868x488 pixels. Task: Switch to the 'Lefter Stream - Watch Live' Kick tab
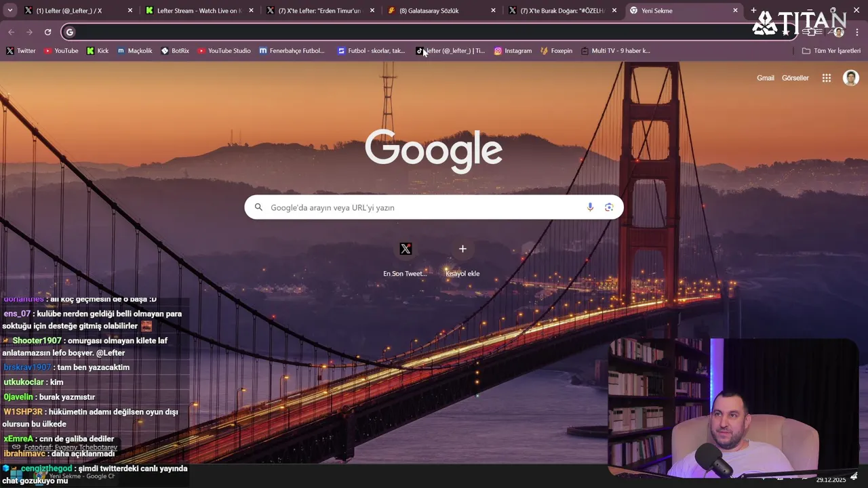pyautogui.click(x=199, y=11)
